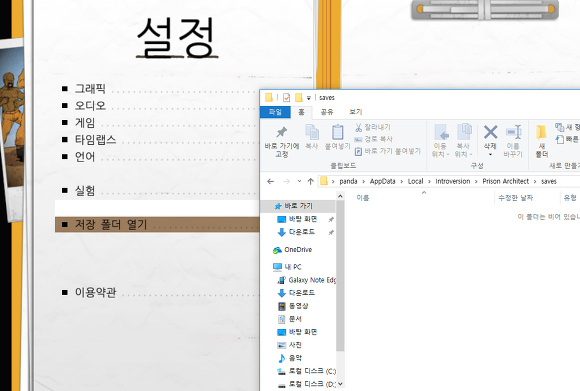Click Prison Architect in address path
The height and width of the screenshot is (391, 580).
pos(506,181)
